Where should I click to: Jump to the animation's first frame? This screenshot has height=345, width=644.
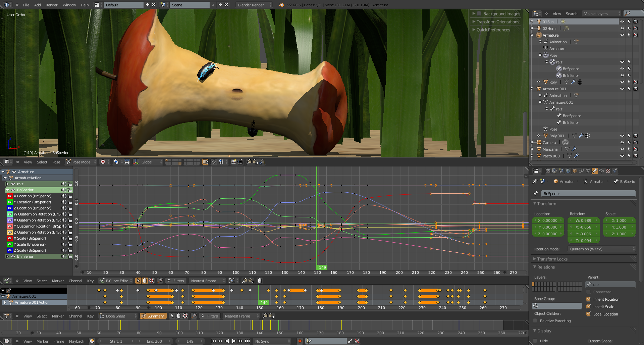tap(214, 341)
